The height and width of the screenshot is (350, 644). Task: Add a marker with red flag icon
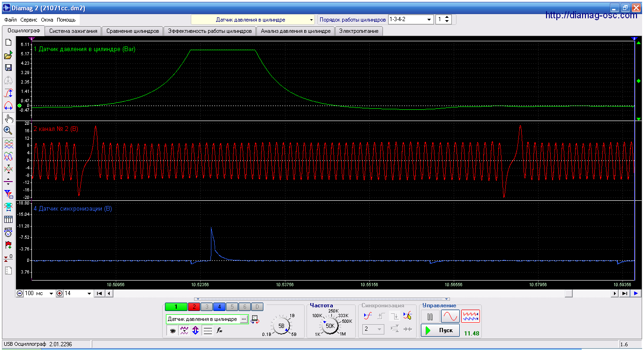8,244
